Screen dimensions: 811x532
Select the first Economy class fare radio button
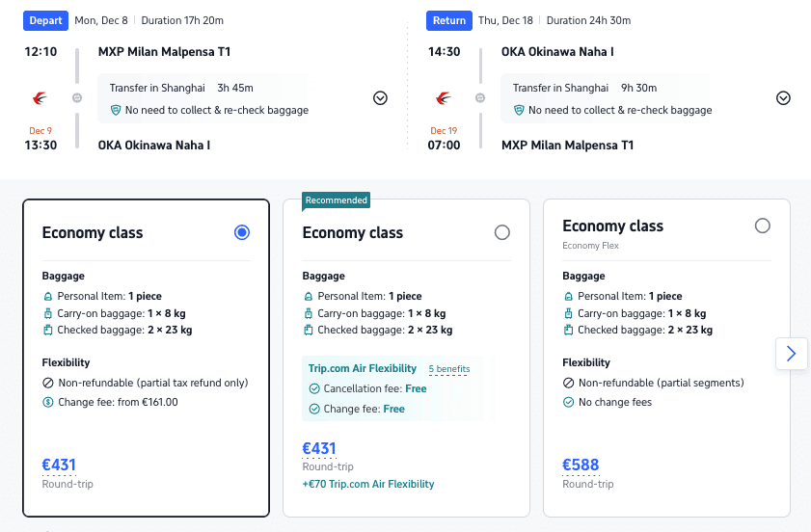click(242, 232)
